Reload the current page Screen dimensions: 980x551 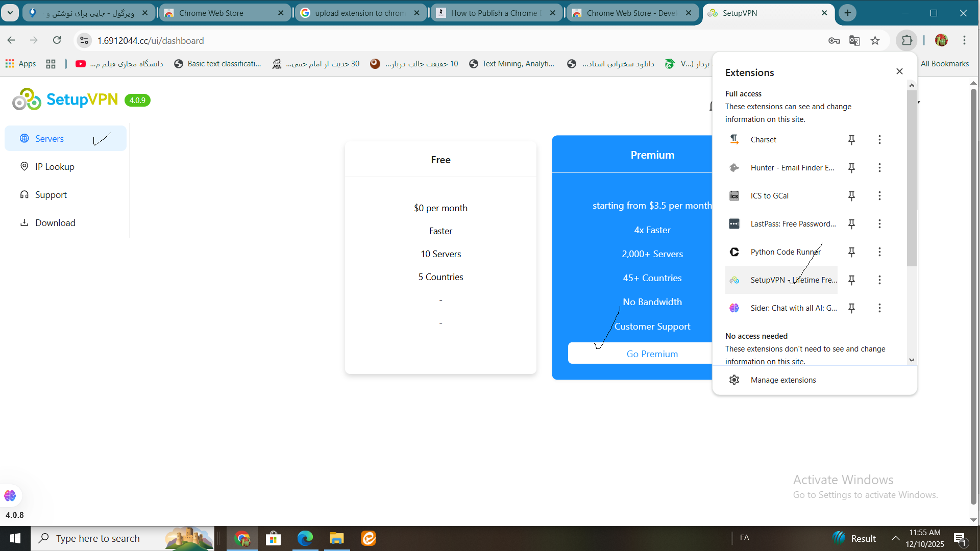pyautogui.click(x=57, y=40)
